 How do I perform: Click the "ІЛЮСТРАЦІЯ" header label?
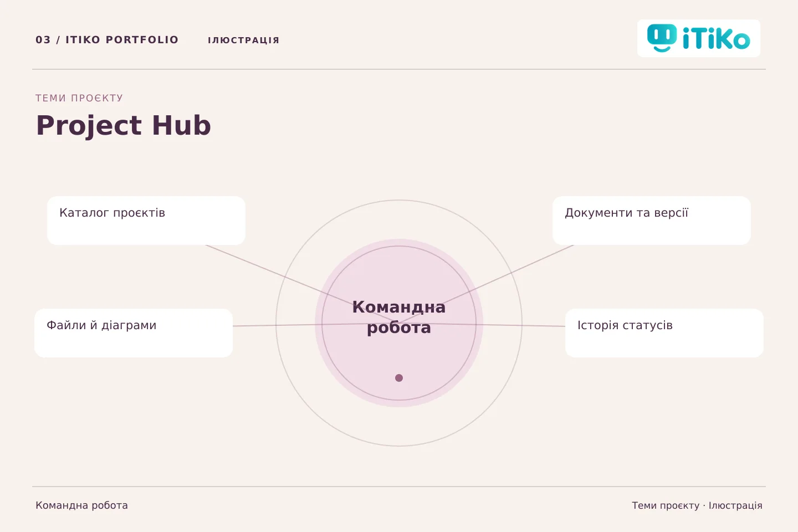tap(244, 40)
